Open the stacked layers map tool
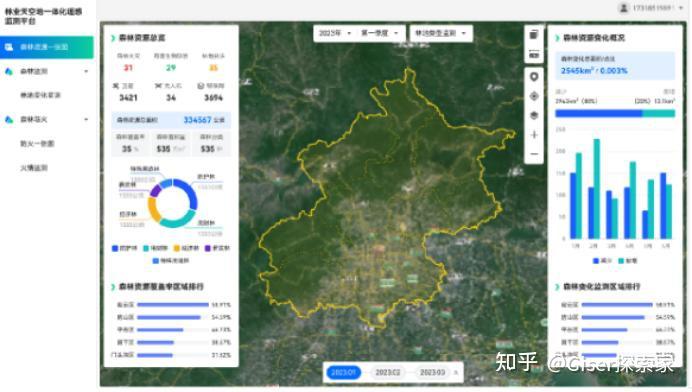692x392 pixels. point(534,116)
